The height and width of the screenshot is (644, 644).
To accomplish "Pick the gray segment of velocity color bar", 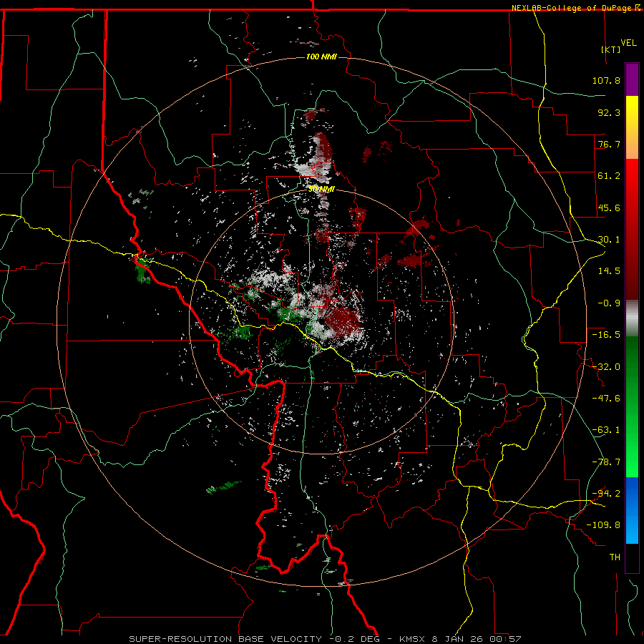I will tap(632, 318).
